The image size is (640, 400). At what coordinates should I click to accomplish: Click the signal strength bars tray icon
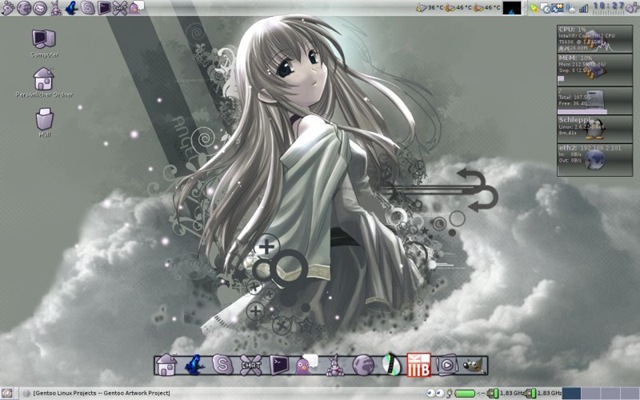[x=584, y=8]
